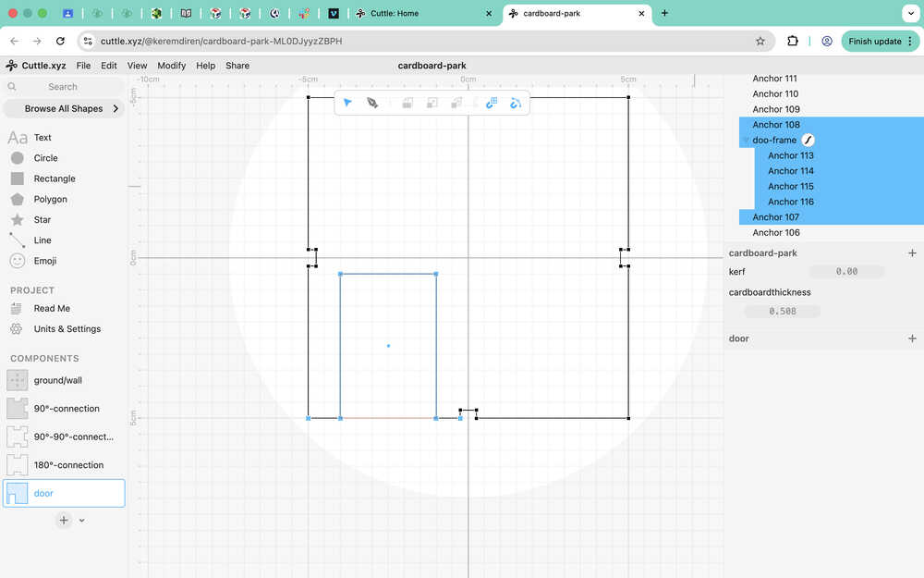Select the door component
Image resolution: width=924 pixels, height=578 pixels.
point(64,493)
